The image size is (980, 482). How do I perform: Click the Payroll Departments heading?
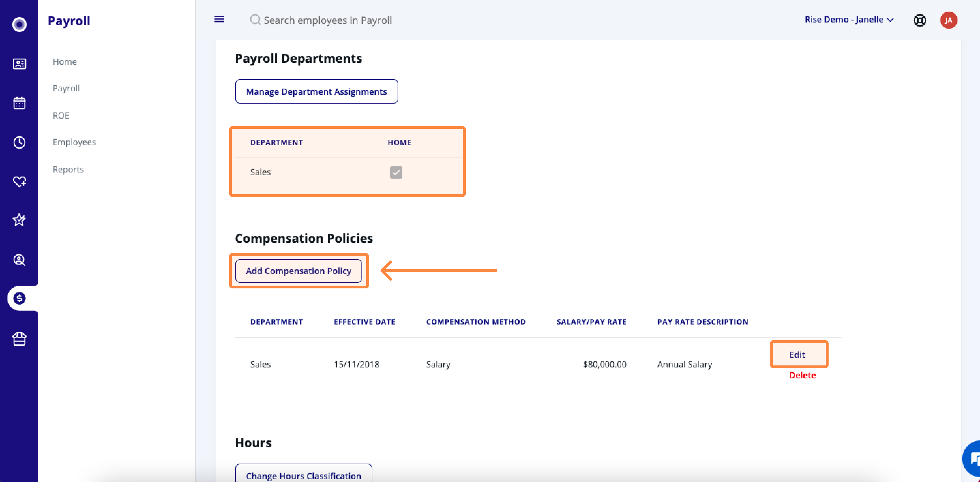299,58
